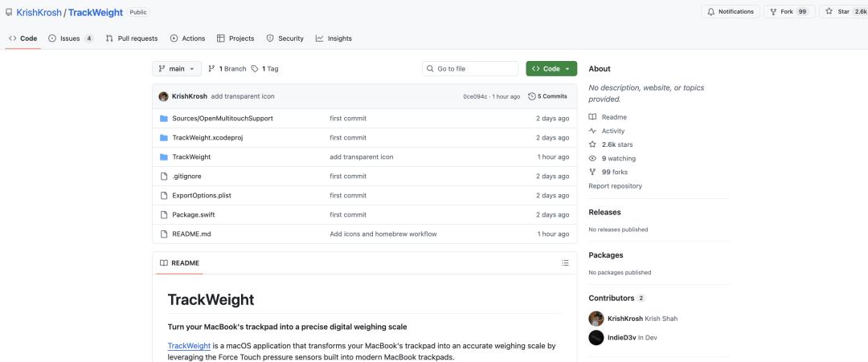Open the .gitignore file

[x=186, y=177]
